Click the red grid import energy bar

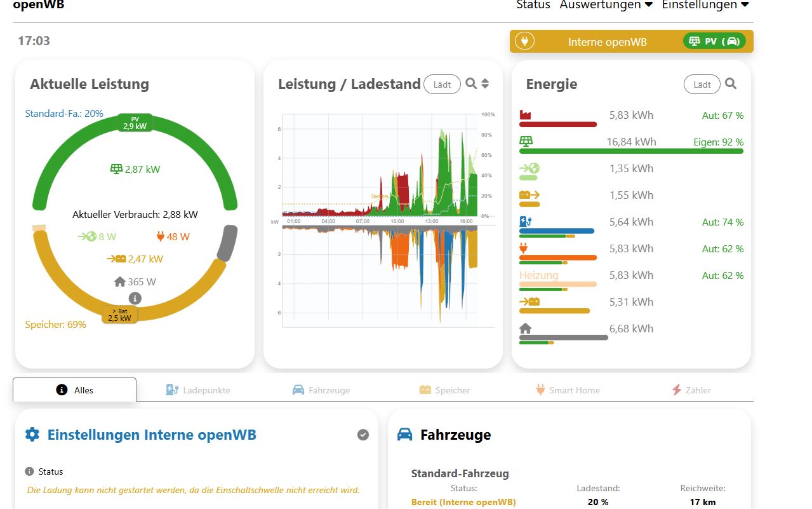558,125
